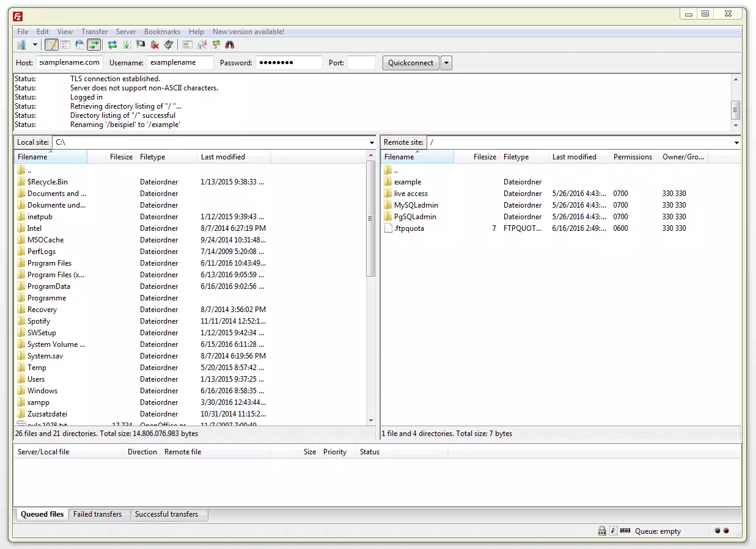Screen dimensions: 756x549
Task: Select the 'example' remote folder name
Action: (x=408, y=182)
